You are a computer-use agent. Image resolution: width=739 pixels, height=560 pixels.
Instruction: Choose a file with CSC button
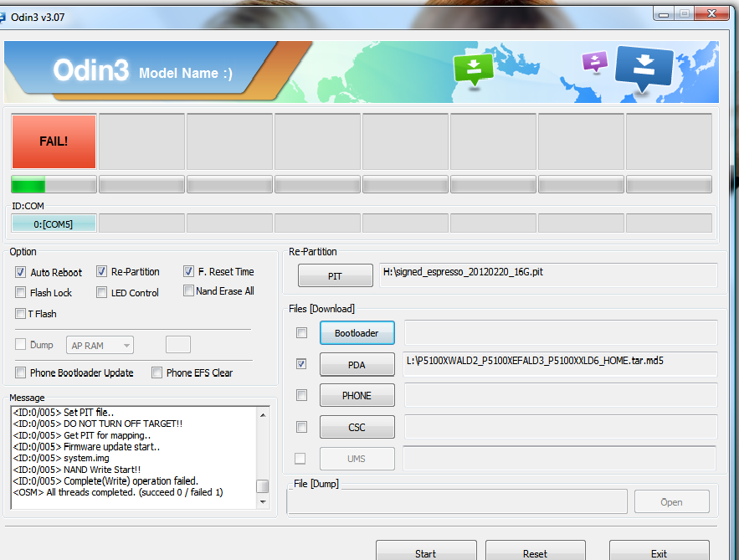pos(357,427)
